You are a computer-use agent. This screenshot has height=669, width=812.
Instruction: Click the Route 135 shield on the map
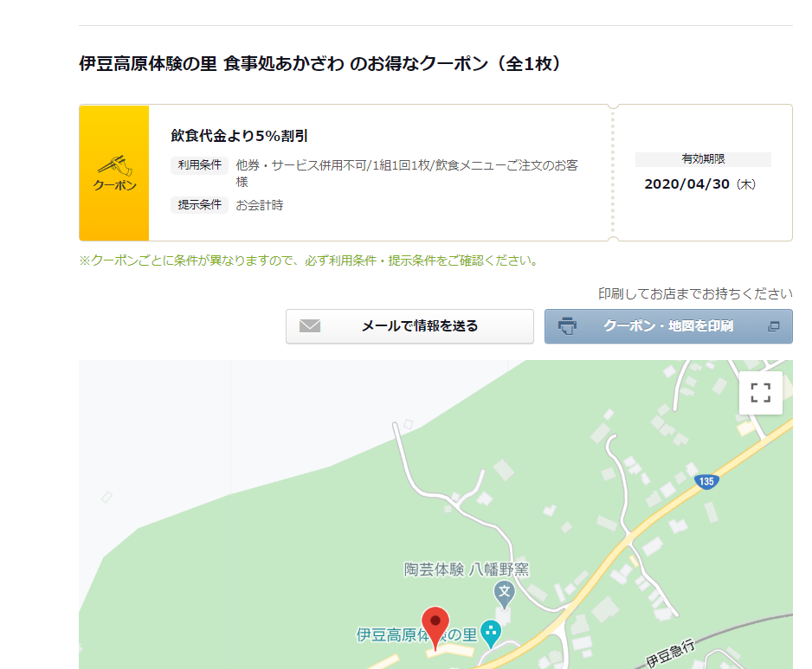pos(707,481)
